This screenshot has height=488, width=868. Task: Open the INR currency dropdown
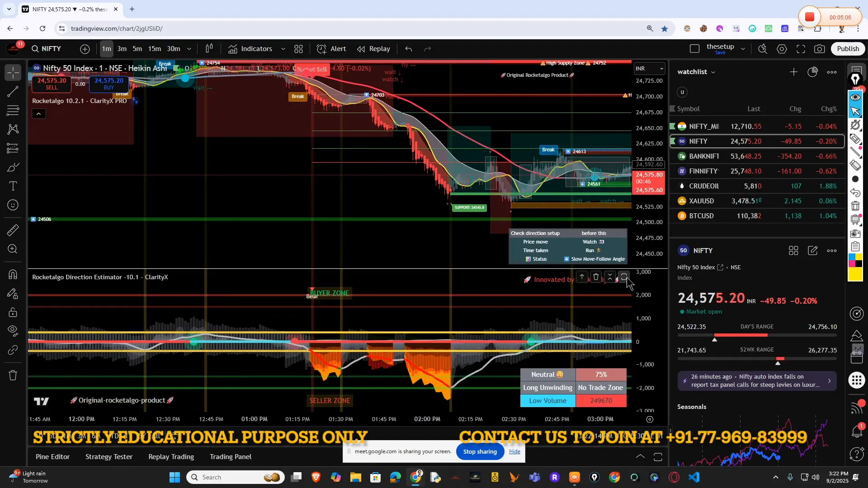650,68
